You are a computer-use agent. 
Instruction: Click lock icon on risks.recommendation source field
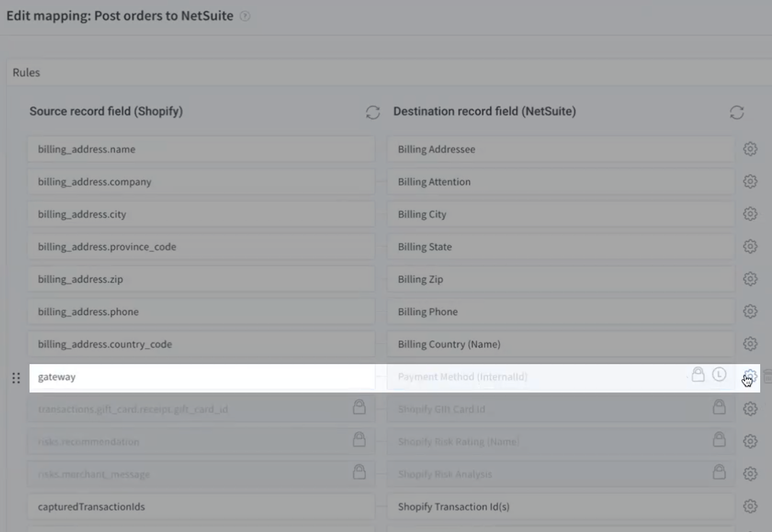(x=359, y=439)
